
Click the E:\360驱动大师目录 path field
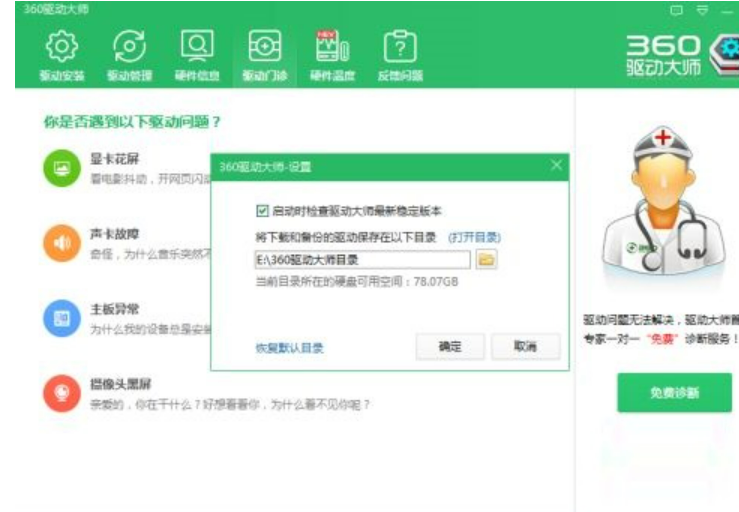pos(362,259)
